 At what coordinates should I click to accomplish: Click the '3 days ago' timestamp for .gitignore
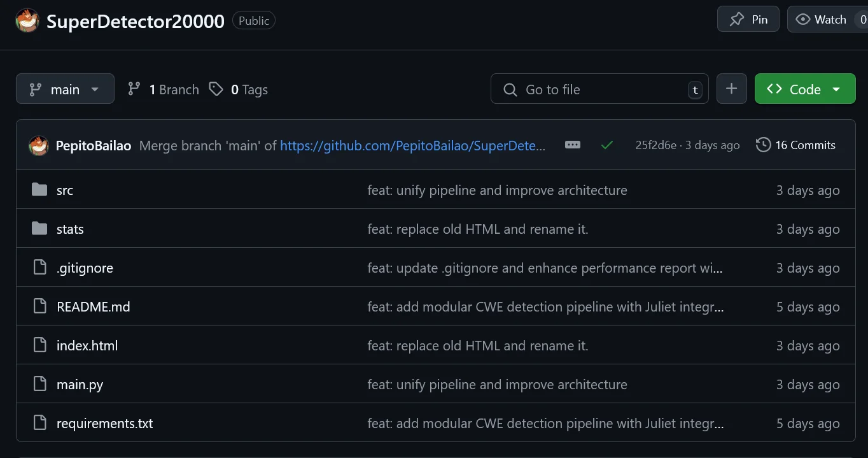coord(808,268)
